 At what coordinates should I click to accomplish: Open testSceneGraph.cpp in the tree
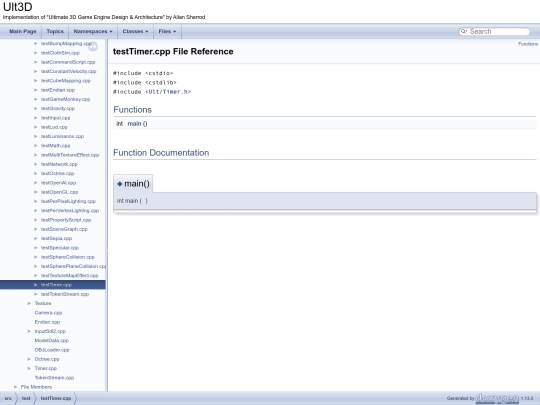pos(64,229)
